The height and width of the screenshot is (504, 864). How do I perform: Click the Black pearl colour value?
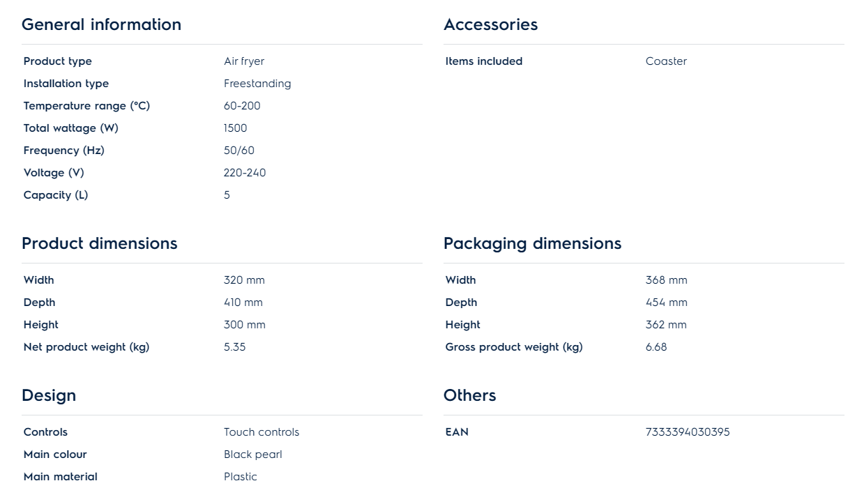253,455
